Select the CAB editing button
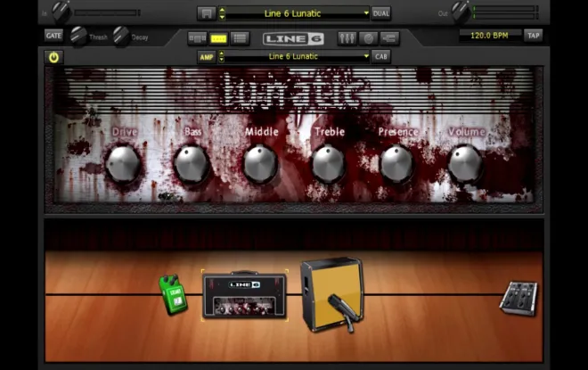This screenshot has height=370, width=588. pyautogui.click(x=381, y=57)
